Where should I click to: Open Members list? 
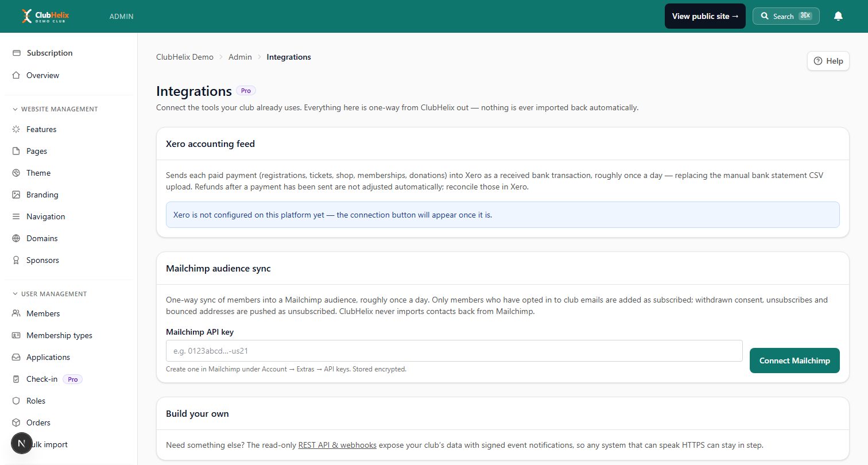[69, 313]
